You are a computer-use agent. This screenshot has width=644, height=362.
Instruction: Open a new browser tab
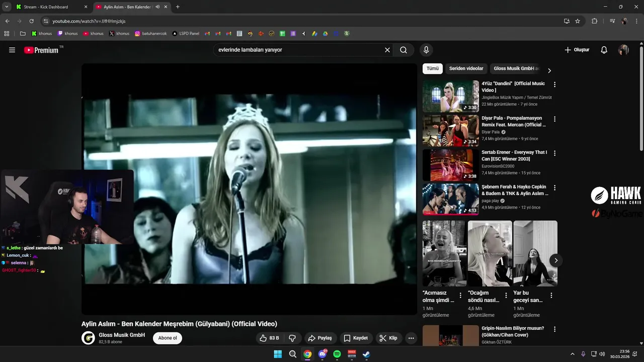(x=178, y=7)
